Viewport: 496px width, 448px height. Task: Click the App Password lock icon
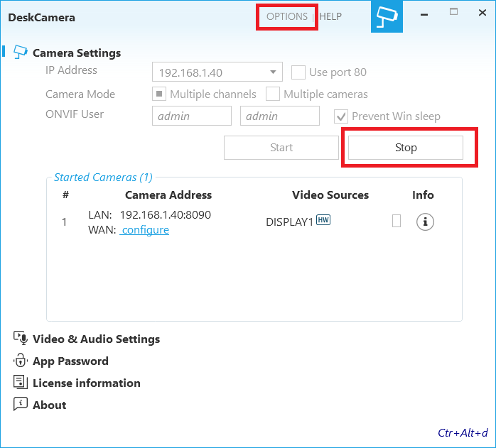[x=21, y=361]
